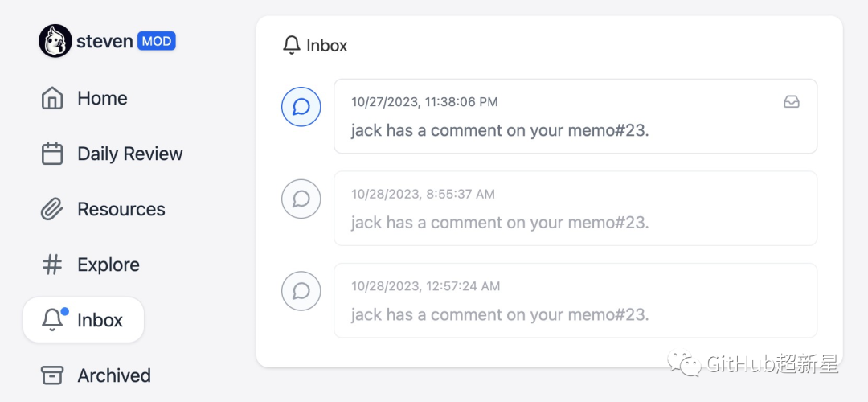Go to Daily Review page
The height and width of the screenshot is (402, 868).
129,154
